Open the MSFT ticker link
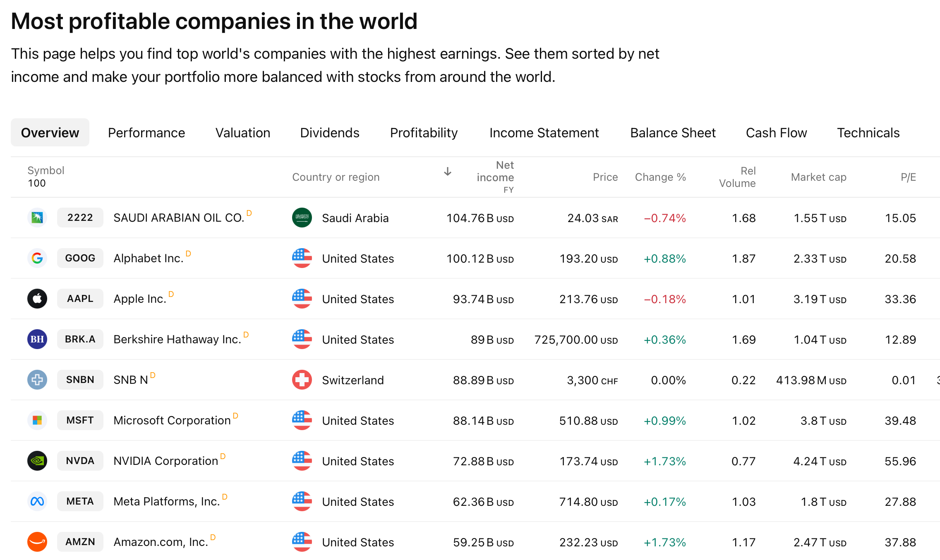The height and width of the screenshot is (560, 940). pyautogui.click(x=80, y=420)
